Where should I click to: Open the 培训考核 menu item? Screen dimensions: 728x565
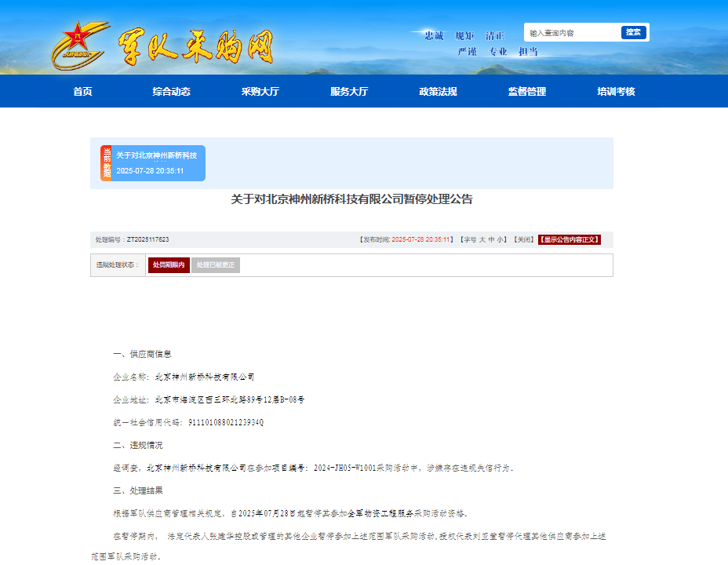point(616,92)
